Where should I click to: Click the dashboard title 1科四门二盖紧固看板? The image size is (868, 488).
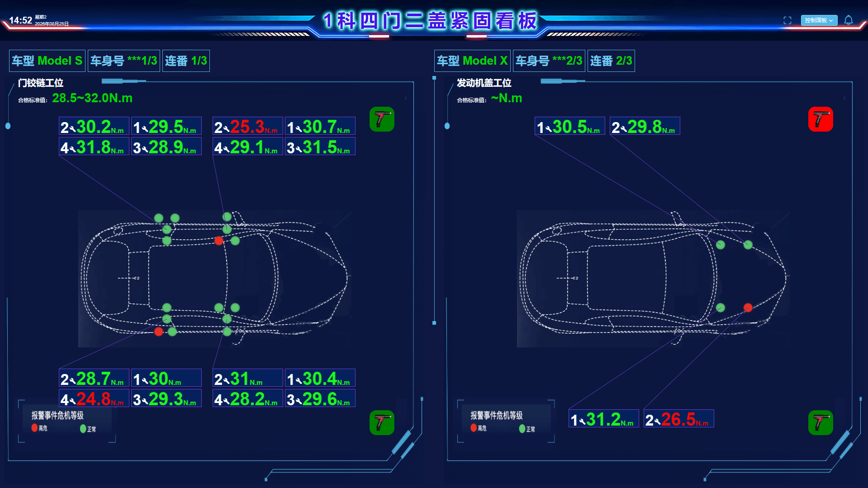tap(430, 21)
